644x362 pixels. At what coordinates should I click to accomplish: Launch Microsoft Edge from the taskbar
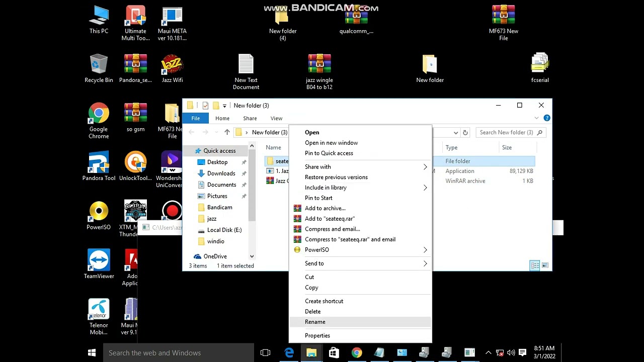[x=289, y=353]
